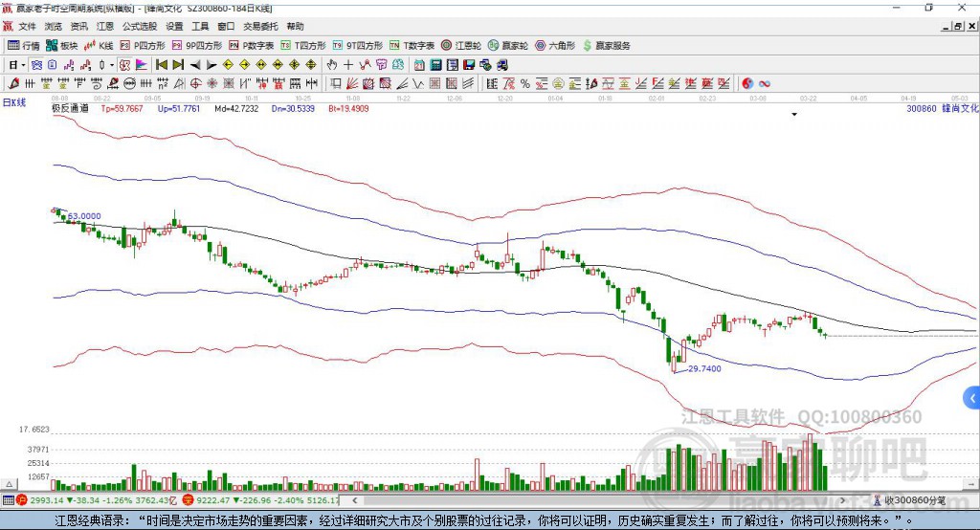Click the 极反通道 indicator label

pyautogui.click(x=70, y=108)
